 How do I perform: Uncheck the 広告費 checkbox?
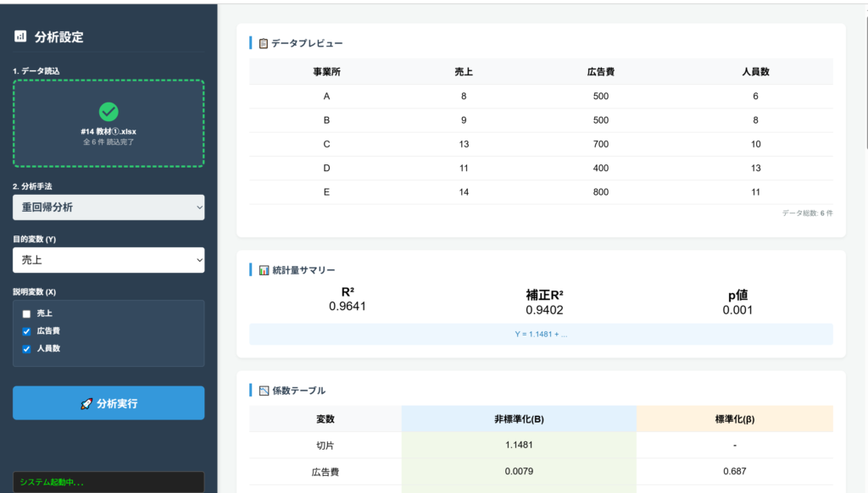pos(26,331)
